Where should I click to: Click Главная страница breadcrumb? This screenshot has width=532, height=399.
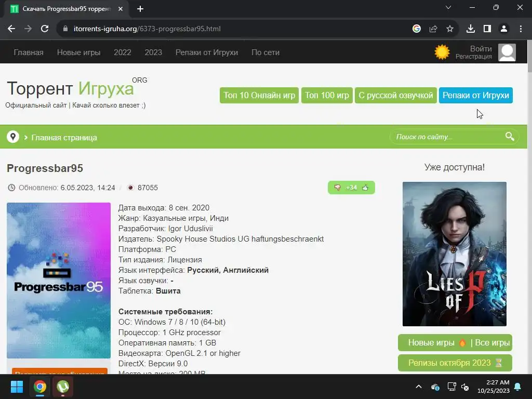click(64, 137)
